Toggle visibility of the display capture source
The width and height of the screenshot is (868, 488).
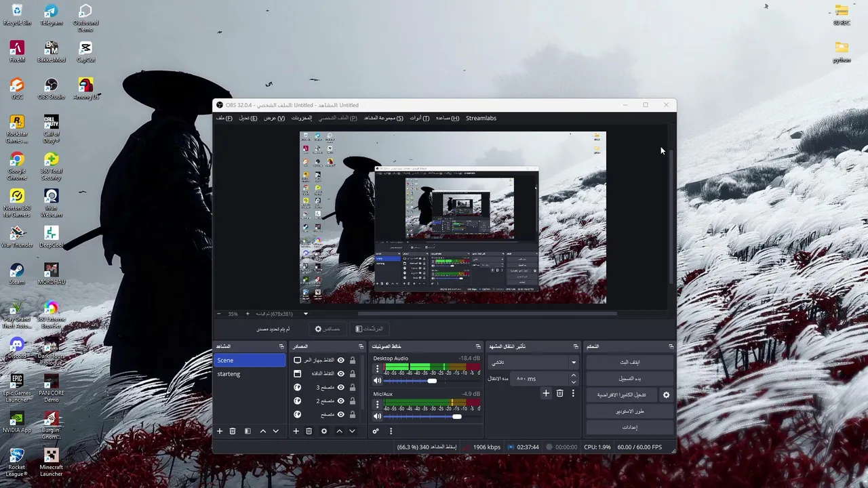coord(341,361)
